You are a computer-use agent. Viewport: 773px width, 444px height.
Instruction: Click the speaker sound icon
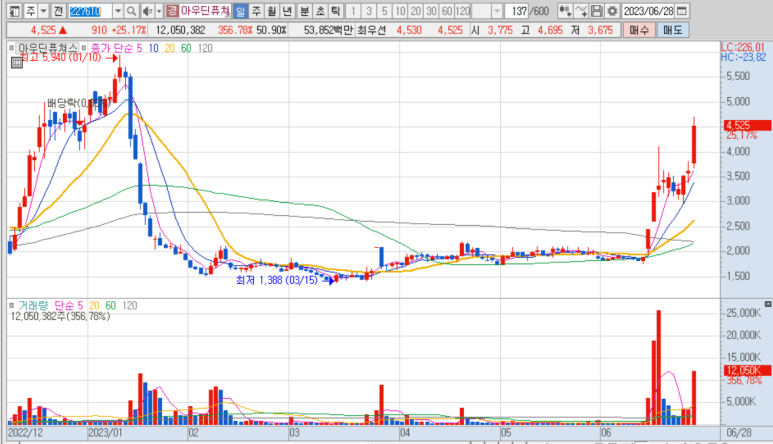pyautogui.click(x=147, y=11)
